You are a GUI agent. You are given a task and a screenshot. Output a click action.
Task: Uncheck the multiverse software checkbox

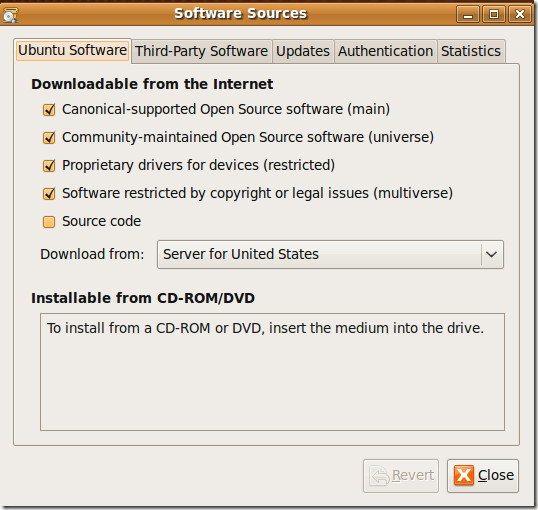point(49,194)
